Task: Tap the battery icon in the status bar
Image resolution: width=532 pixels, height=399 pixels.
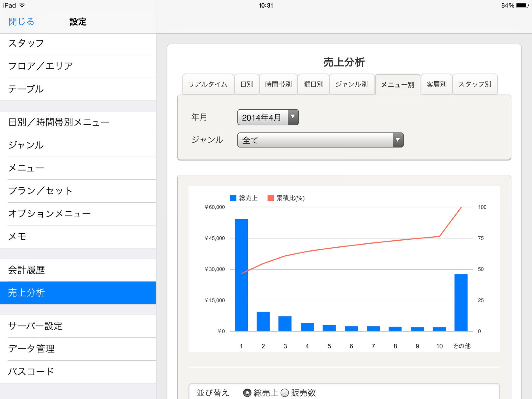Action: [x=522, y=5]
